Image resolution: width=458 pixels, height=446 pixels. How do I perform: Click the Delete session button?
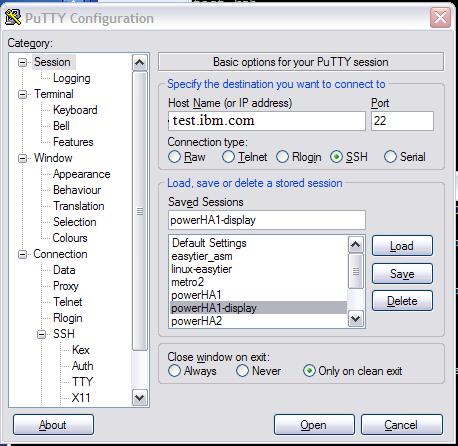click(x=402, y=301)
